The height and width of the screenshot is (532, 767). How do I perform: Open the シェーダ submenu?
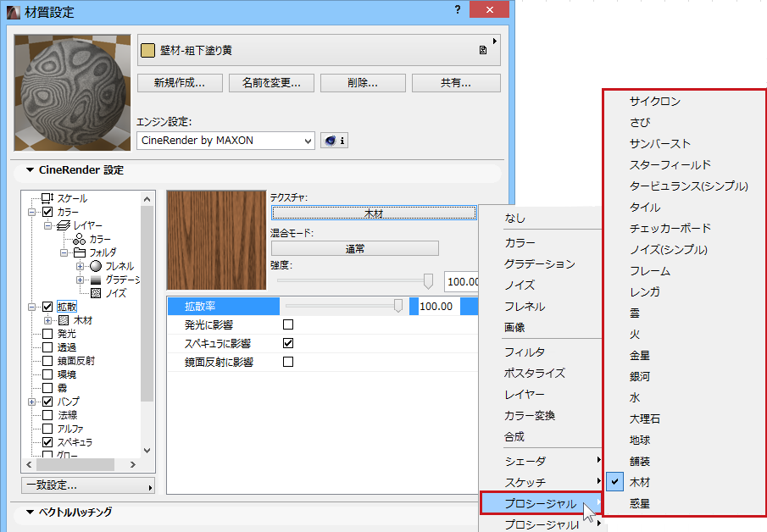coord(540,461)
